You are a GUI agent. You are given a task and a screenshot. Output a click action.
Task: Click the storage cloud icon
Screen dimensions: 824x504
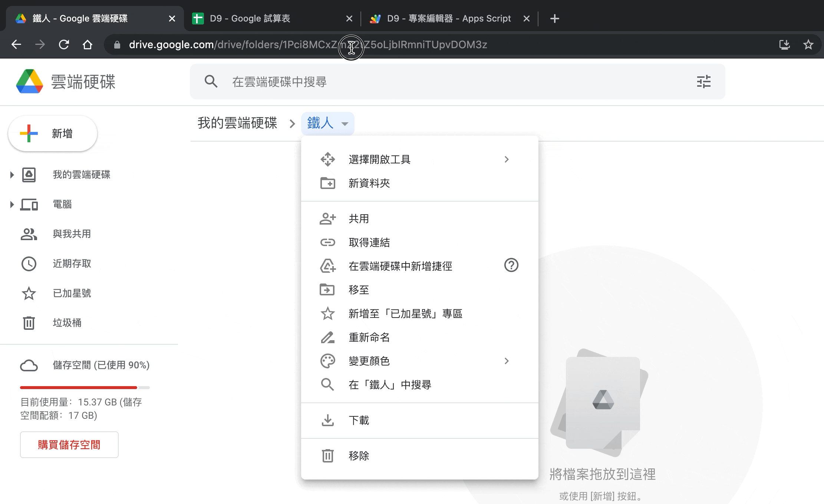click(29, 365)
